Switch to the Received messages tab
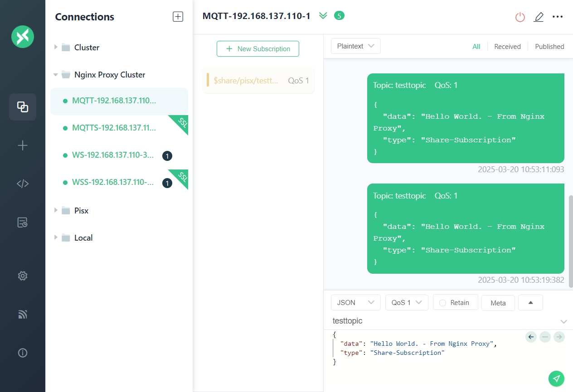This screenshot has height=392, width=573. point(507,46)
